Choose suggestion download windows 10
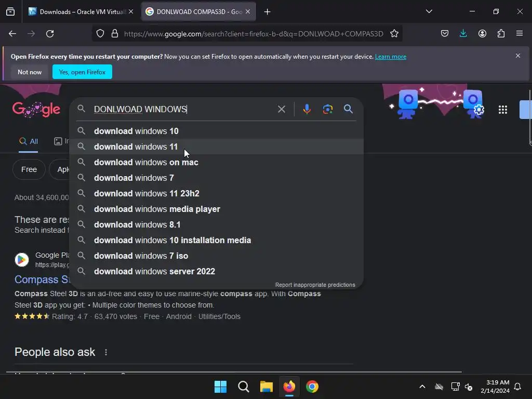The image size is (532, 399). coord(217,131)
